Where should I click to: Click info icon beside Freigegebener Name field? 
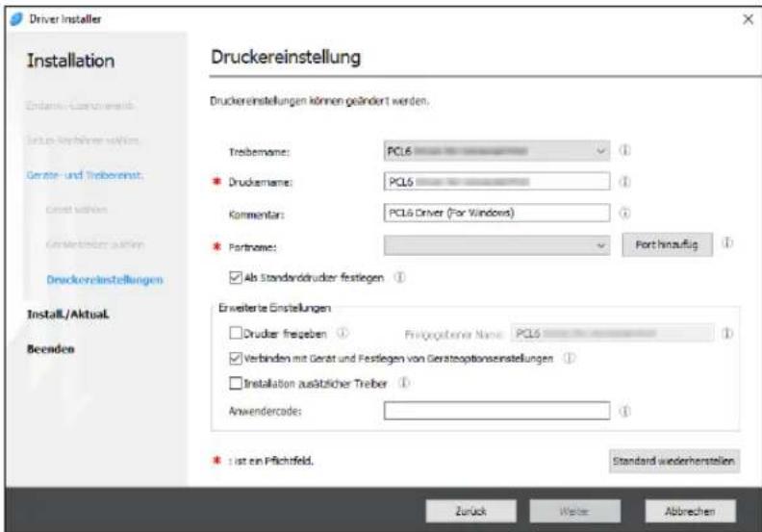(x=727, y=333)
